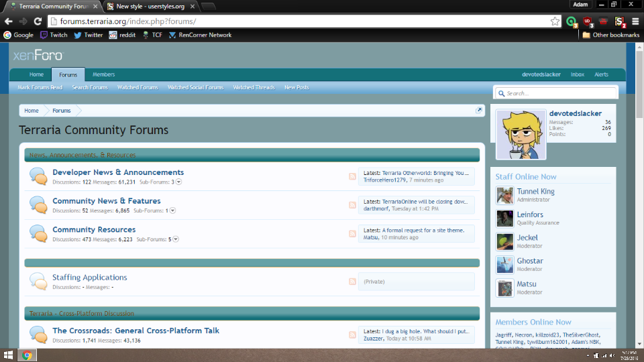Open latest post 'A formal request for a site theme.'
This screenshot has width=644, height=362.
[423, 230]
